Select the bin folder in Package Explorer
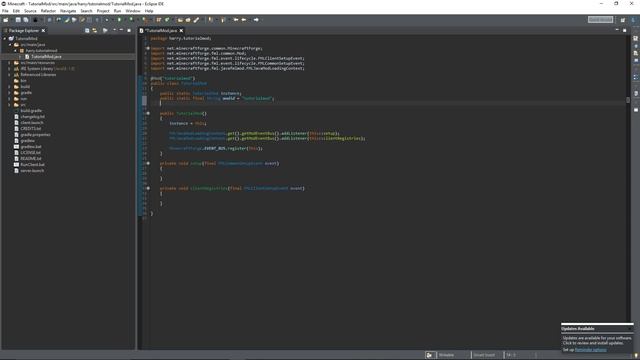The image size is (640, 360). [x=23, y=81]
